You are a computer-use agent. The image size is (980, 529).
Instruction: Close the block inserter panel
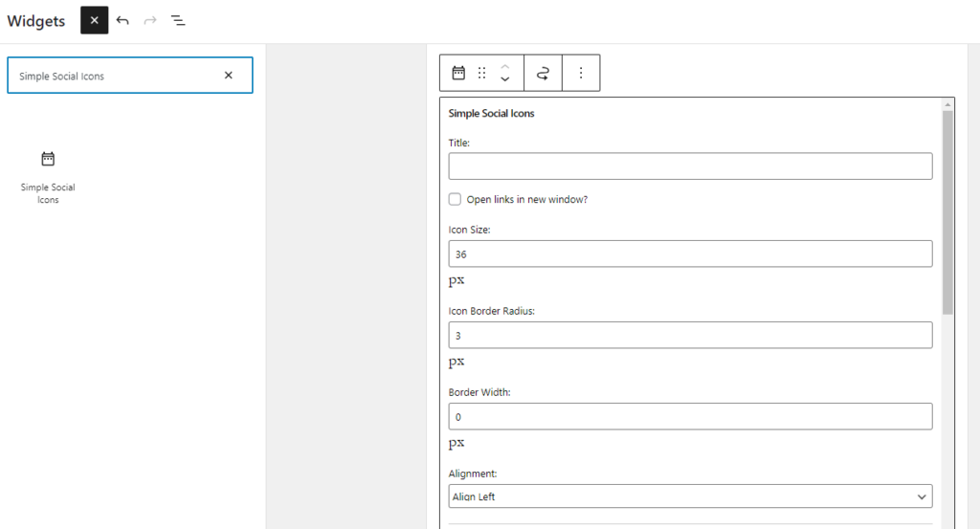[95, 21]
